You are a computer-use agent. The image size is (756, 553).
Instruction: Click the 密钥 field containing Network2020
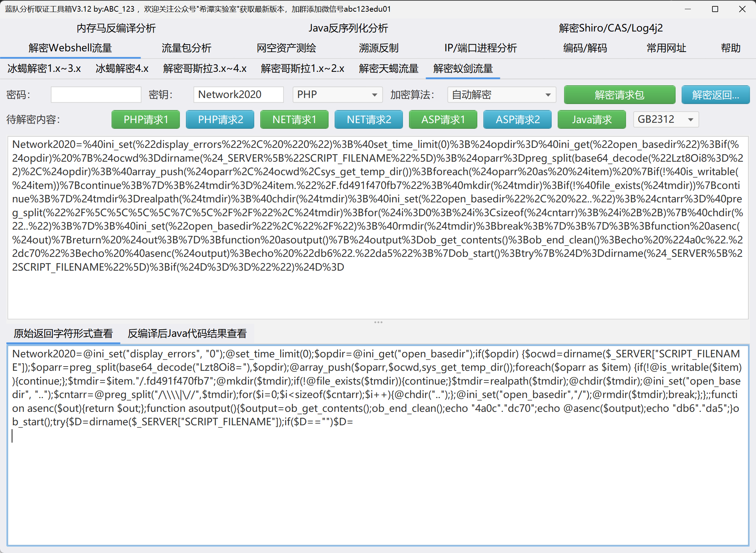click(x=238, y=95)
